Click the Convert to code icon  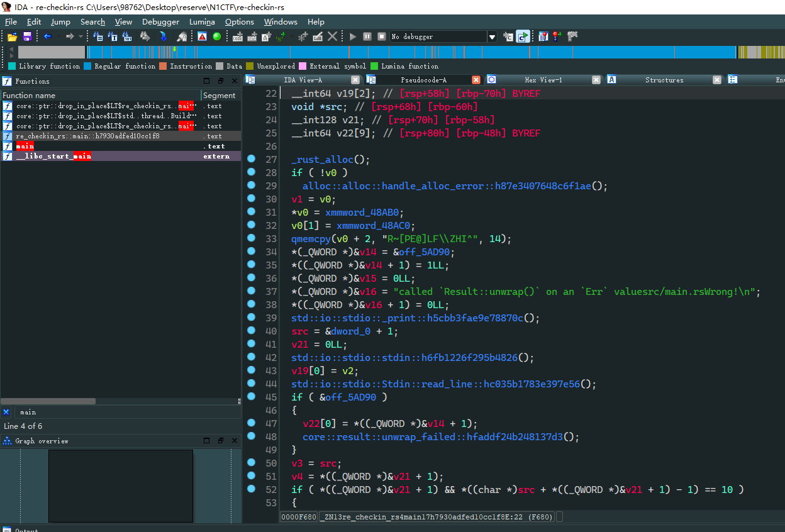238,36
